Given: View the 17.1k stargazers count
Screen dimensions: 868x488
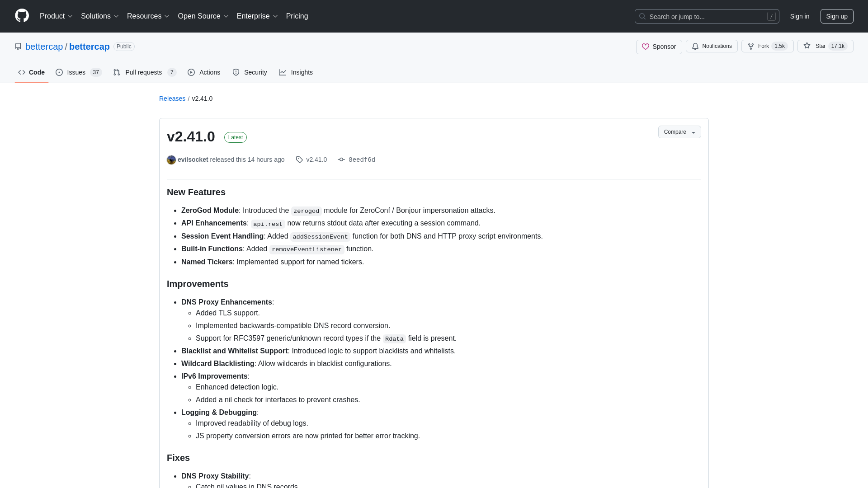Looking at the screenshot, I should pos(838,46).
